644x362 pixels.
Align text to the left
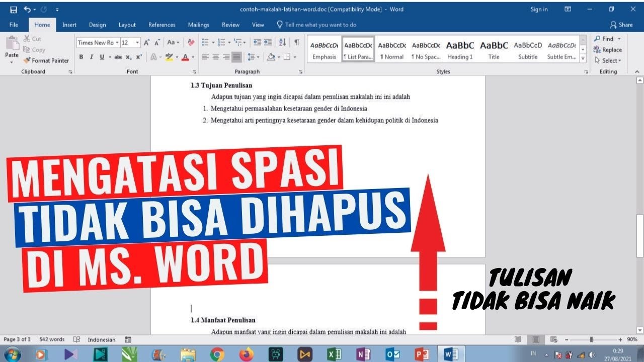pos(205,57)
